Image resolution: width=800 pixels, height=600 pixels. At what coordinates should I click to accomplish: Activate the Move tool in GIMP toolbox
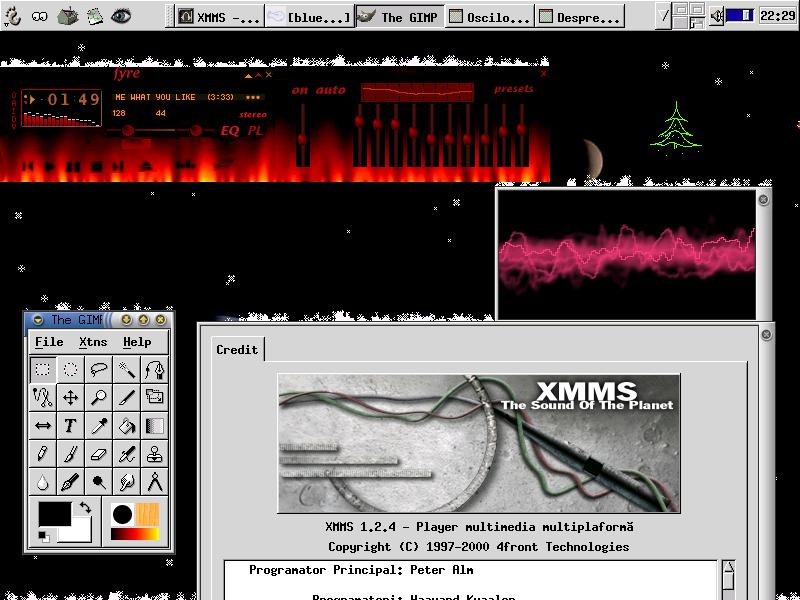(x=71, y=397)
